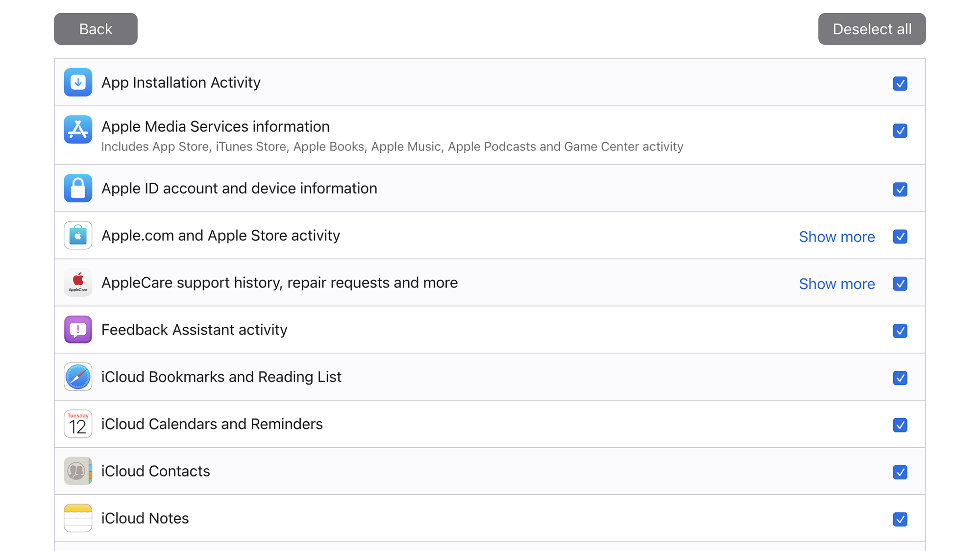
Task: Click iCloud Notes yellow notebook icon
Action: [77, 517]
